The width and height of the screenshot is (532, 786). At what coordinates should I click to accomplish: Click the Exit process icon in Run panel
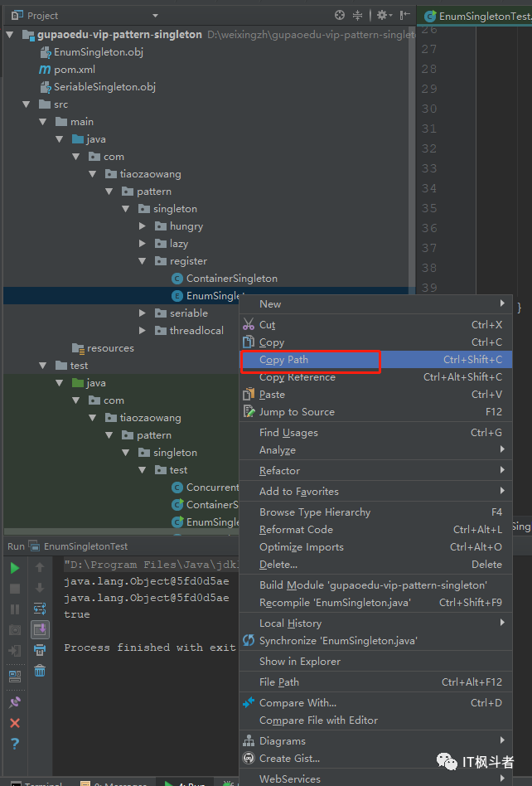15,650
